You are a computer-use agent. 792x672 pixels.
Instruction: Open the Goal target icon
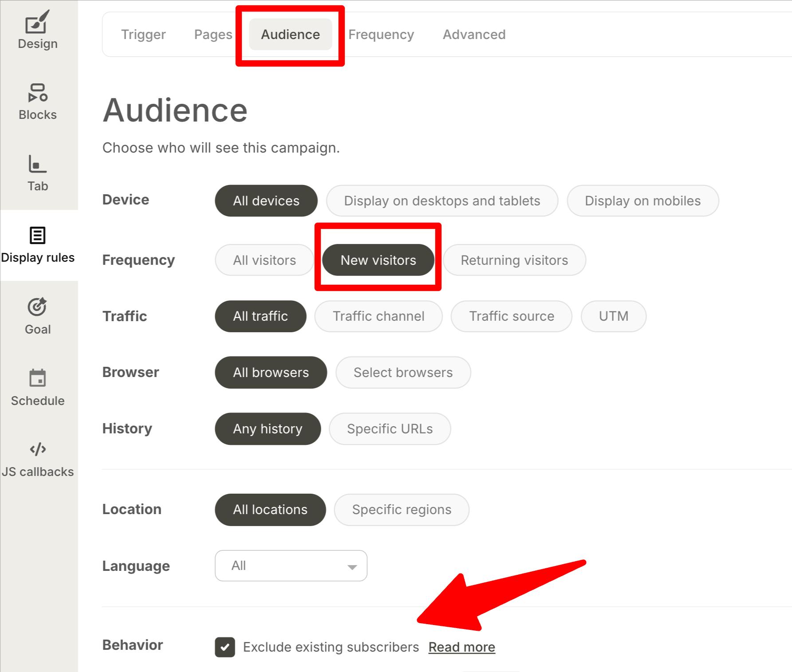pos(37,307)
